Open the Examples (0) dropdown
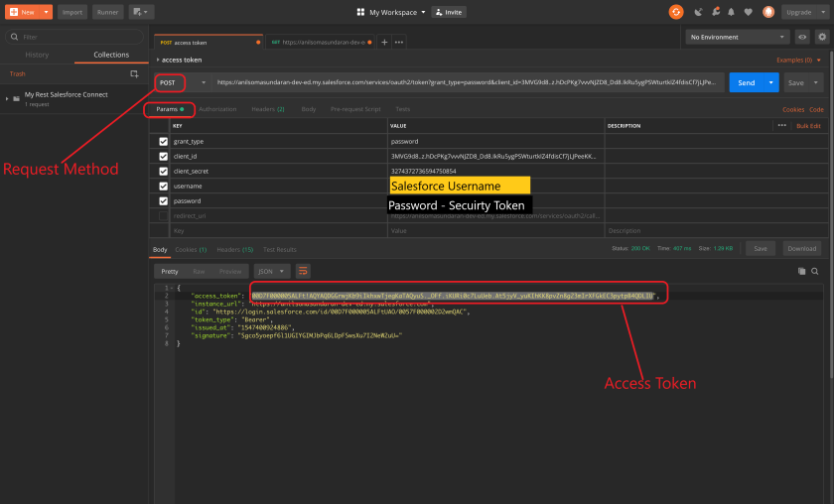 (798, 61)
